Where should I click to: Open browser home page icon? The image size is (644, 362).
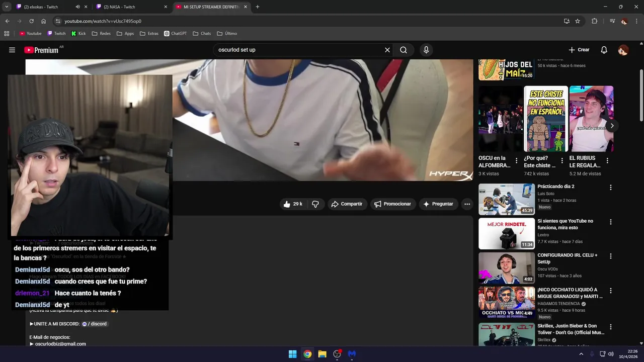pyautogui.click(x=44, y=21)
